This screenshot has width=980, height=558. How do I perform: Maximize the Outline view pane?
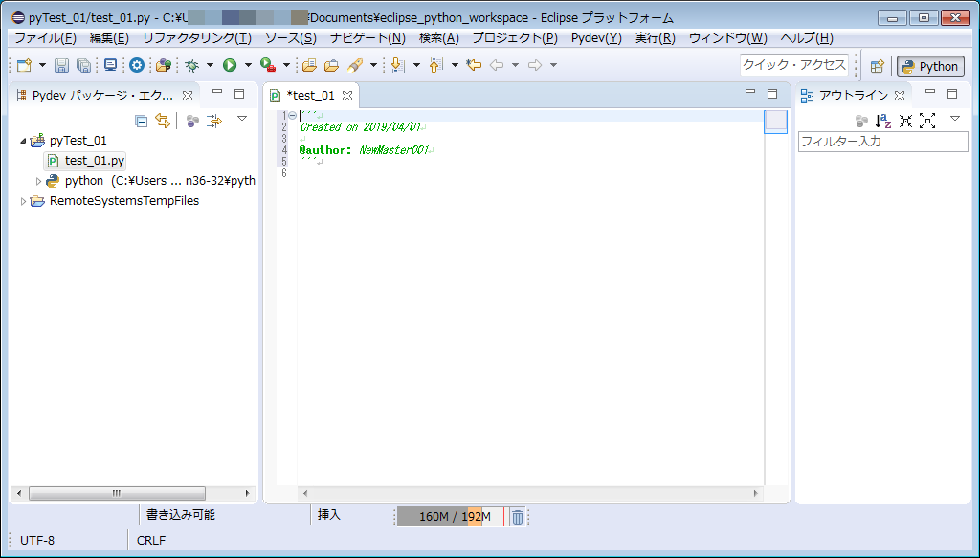pos(952,94)
